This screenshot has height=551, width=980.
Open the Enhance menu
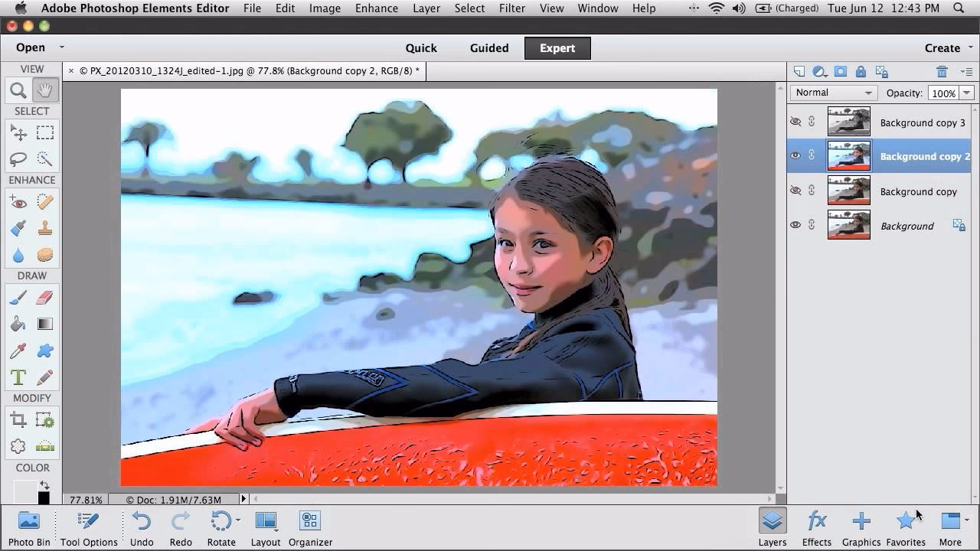point(376,8)
